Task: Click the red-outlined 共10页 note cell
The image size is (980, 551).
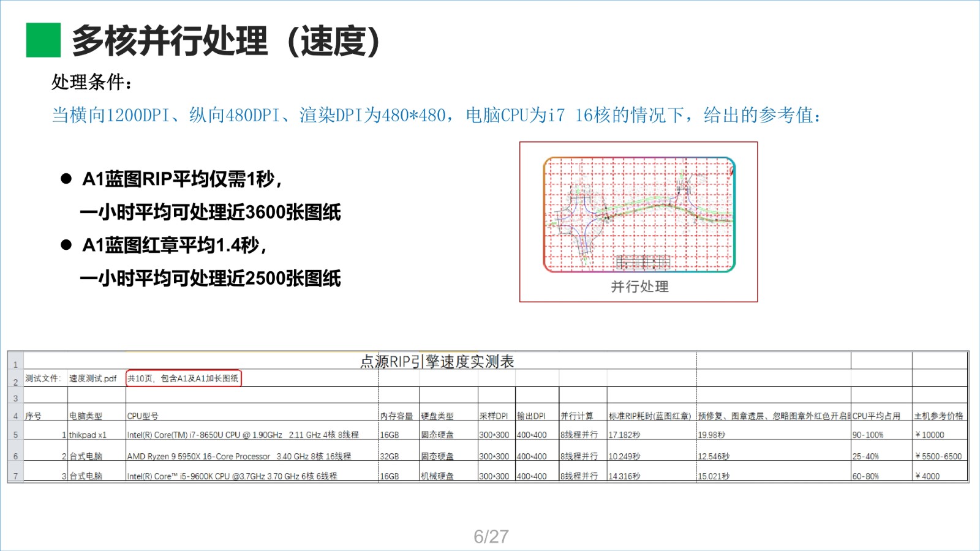Action: pos(183,378)
